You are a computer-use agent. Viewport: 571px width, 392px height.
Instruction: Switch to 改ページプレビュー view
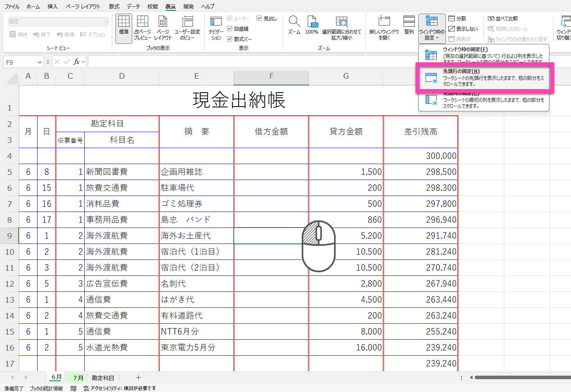click(142, 28)
